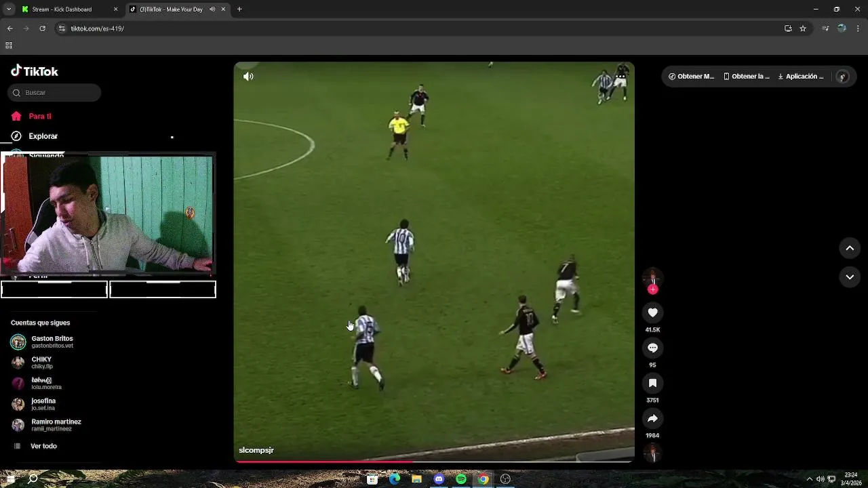
Task: Open the tab search dropdown
Action: pos(9,9)
